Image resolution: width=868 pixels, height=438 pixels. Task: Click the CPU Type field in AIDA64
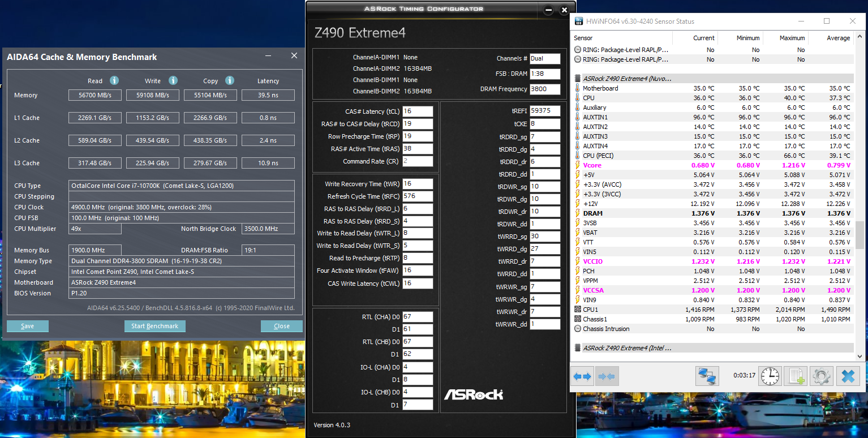(x=182, y=186)
